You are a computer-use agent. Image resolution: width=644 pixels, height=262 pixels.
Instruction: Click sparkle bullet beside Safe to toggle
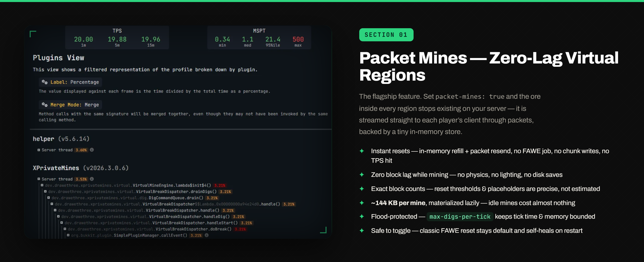362,231
